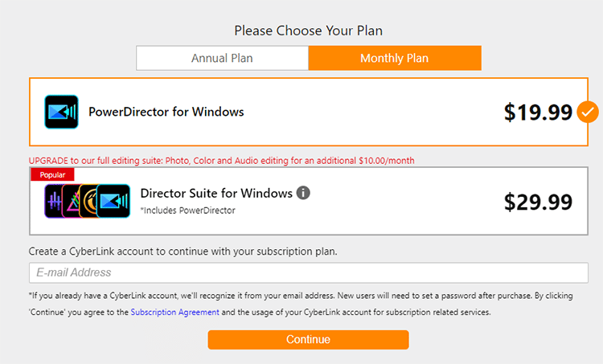603x364 pixels.
Task: Click the "Please Choose Your Plan" heading
Action: coord(308,31)
